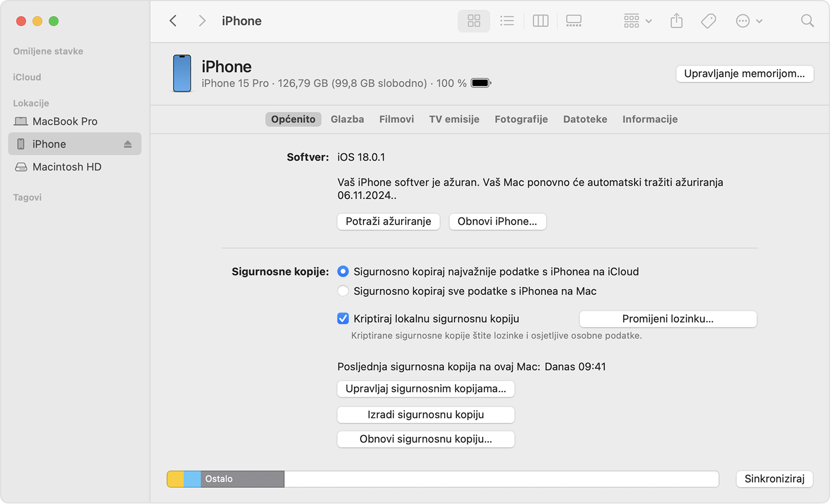830x504 pixels.
Task: Open the More actions ellipsis menu
Action: click(749, 21)
